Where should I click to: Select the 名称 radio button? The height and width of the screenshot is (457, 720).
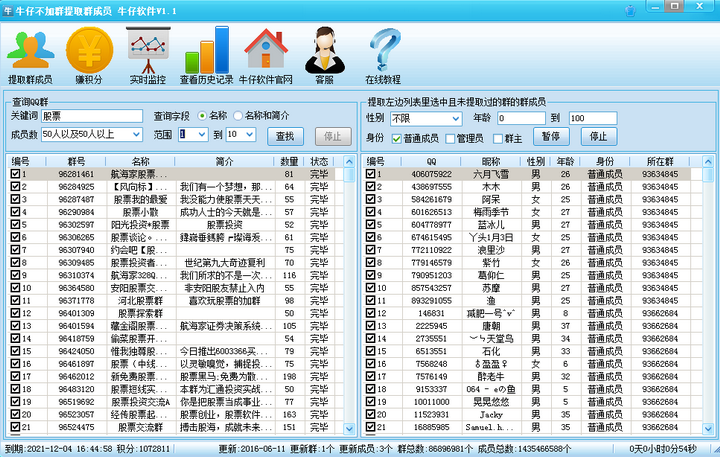click(202, 116)
